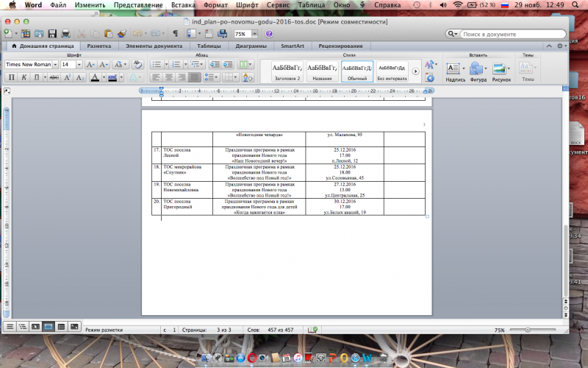Toggle italic formatting

[x=23, y=77]
